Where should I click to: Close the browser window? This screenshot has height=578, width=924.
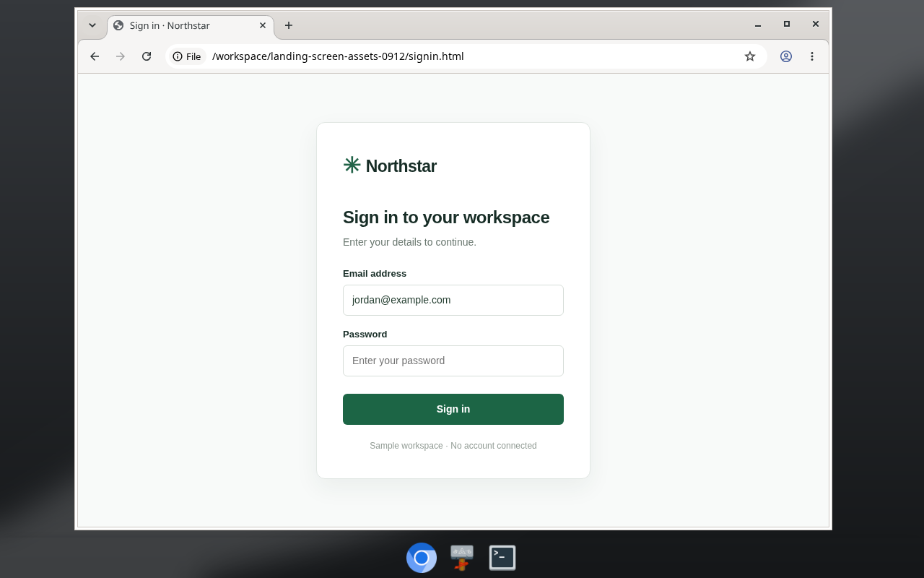point(816,25)
